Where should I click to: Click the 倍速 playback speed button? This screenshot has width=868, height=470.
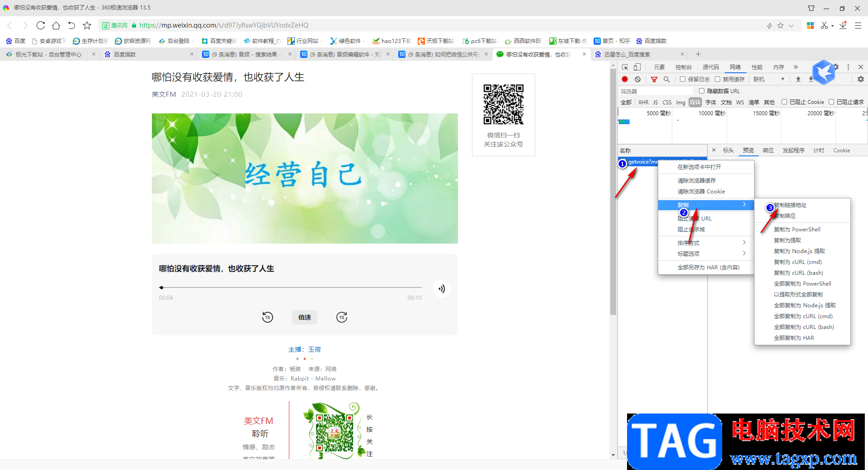click(305, 317)
